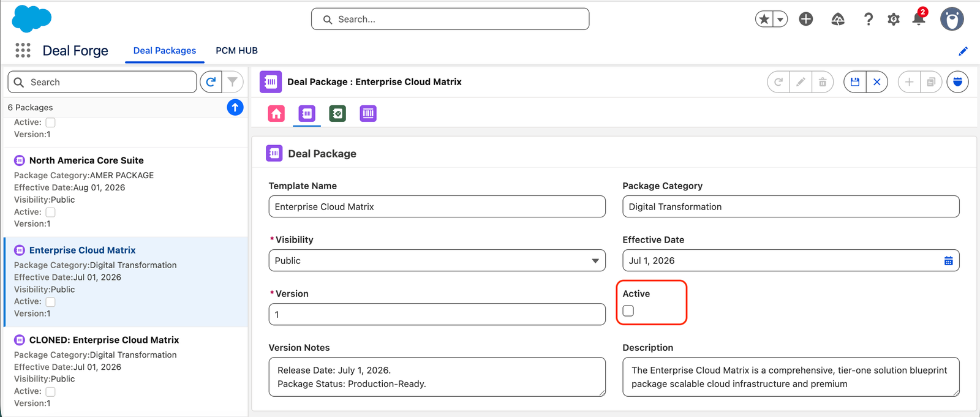Click the CLONED Enterprise Cloud Matrix list icon

20,340
